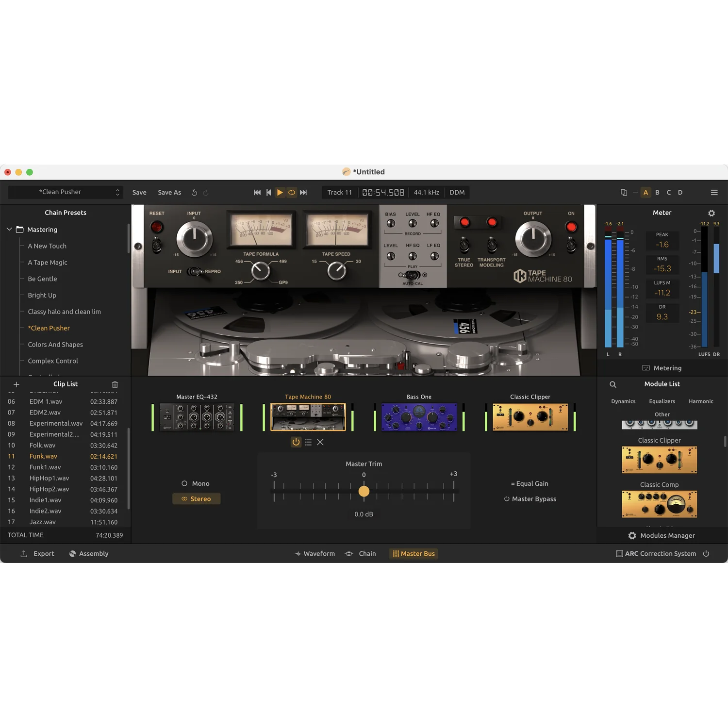Switch to the Waveform view tab
Viewport: 728px width, 728px height.
pos(314,554)
